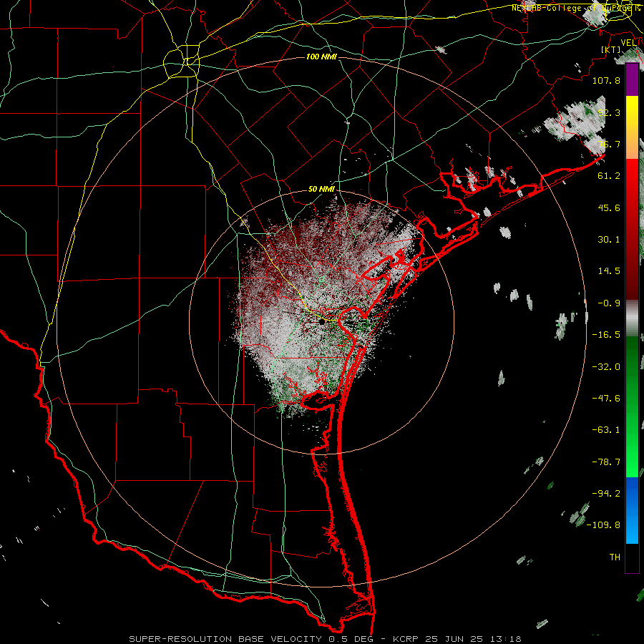Click the 100 NMI range ring label
This screenshot has width=644, height=644.
[321, 57]
